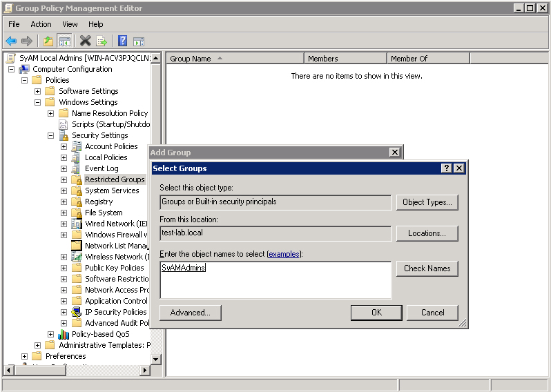551x392 pixels.
Task: Click the Up One Level folder icon
Action: coord(48,41)
